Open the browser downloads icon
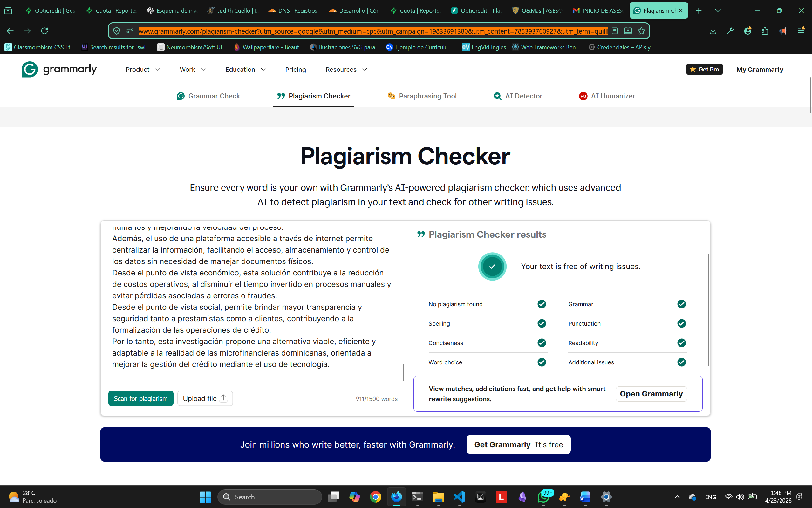The width and height of the screenshot is (812, 508). tap(713, 31)
